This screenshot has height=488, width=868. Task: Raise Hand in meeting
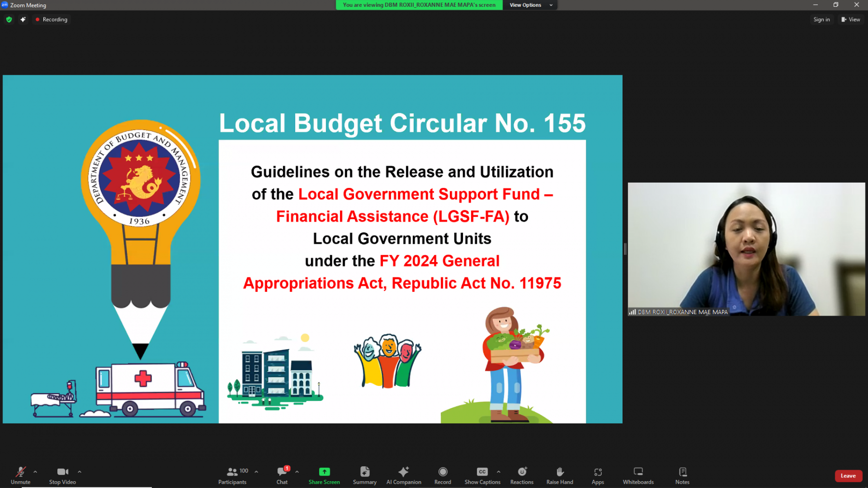coord(560,475)
